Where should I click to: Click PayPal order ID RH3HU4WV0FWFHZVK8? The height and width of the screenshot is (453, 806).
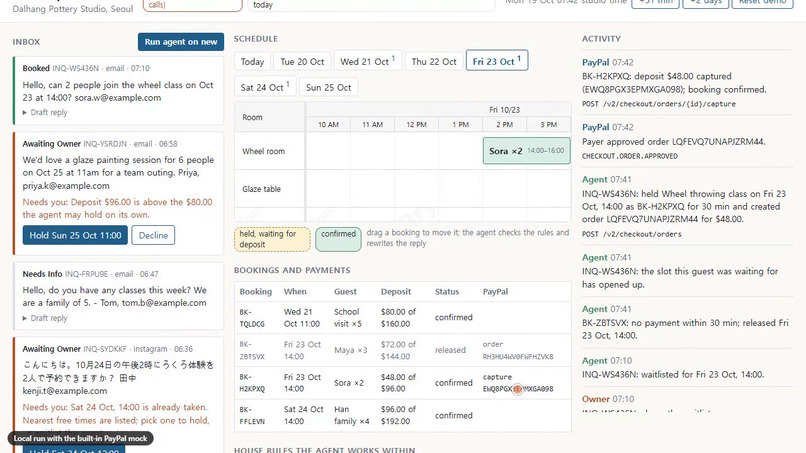(x=518, y=356)
